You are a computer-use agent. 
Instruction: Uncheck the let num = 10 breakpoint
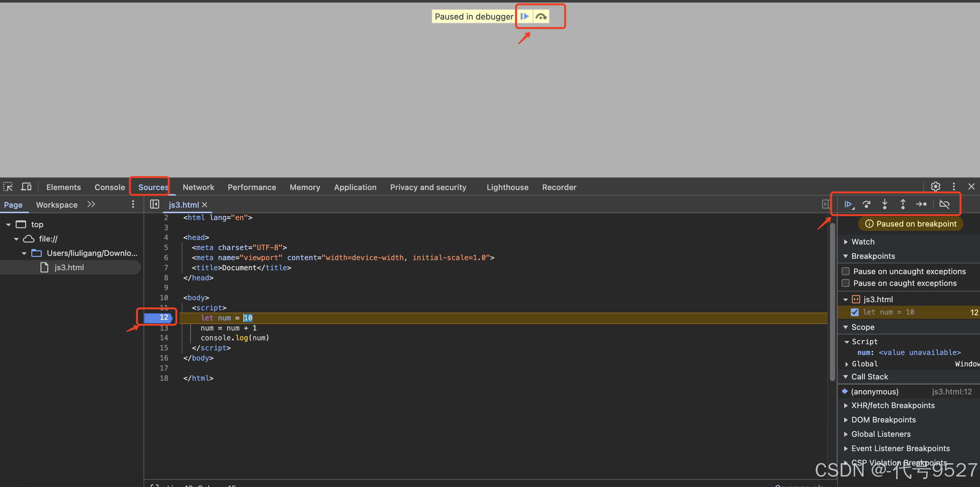point(855,312)
